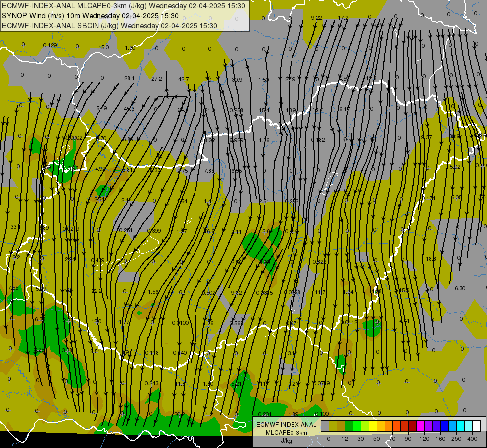Click the legend tick label 250

click(456, 439)
